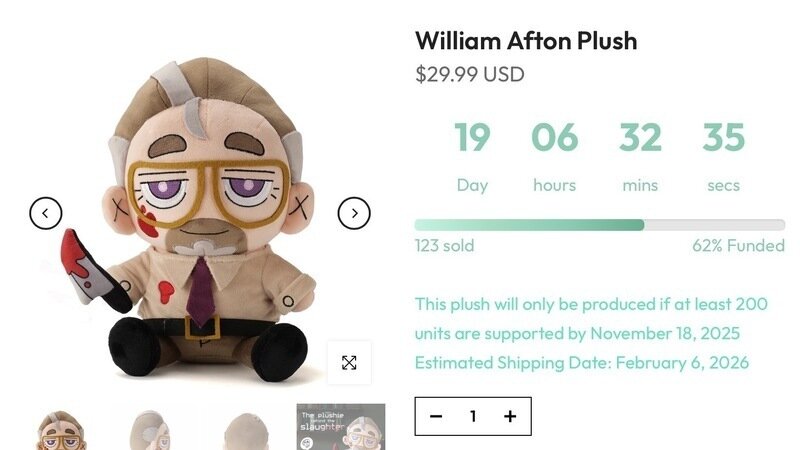Decrease quantity with the minus button
Viewport: 800px width, 450px height.
436,417
